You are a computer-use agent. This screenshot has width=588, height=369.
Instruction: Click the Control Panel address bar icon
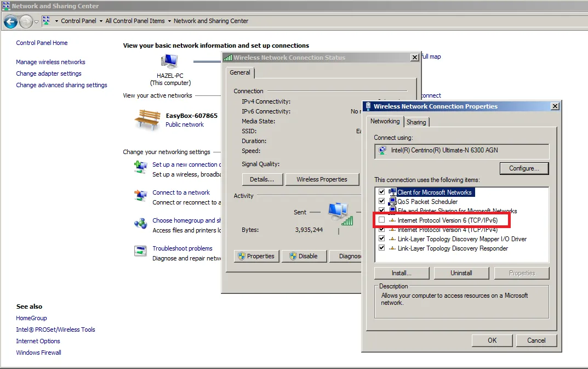click(x=46, y=21)
